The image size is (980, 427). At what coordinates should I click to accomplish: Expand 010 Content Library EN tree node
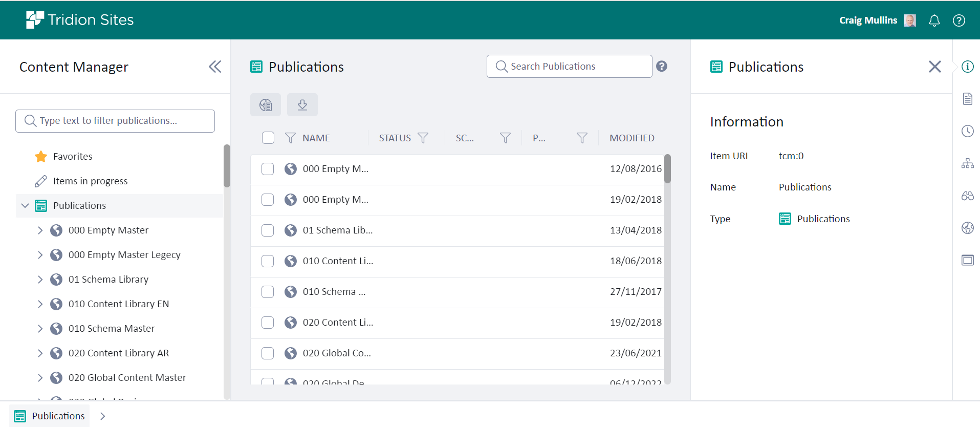pyautogui.click(x=40, y=304)
